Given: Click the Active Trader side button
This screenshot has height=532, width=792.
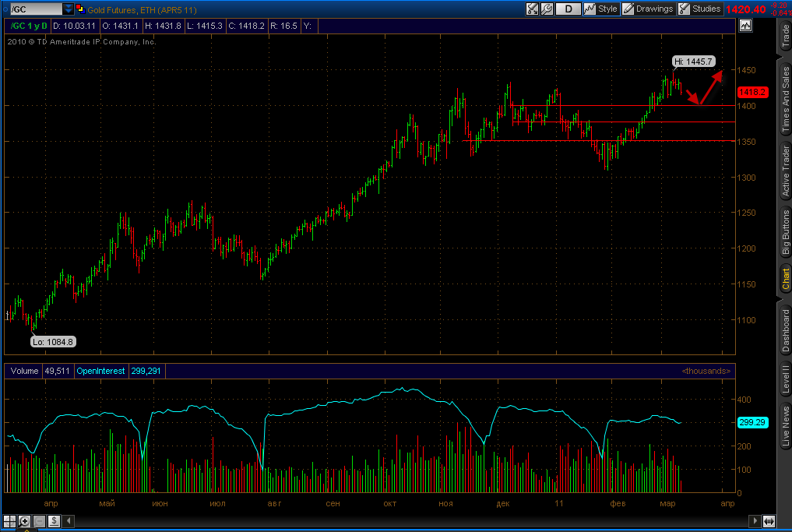Looking at the screenshot, I should (x=786, y=171).
